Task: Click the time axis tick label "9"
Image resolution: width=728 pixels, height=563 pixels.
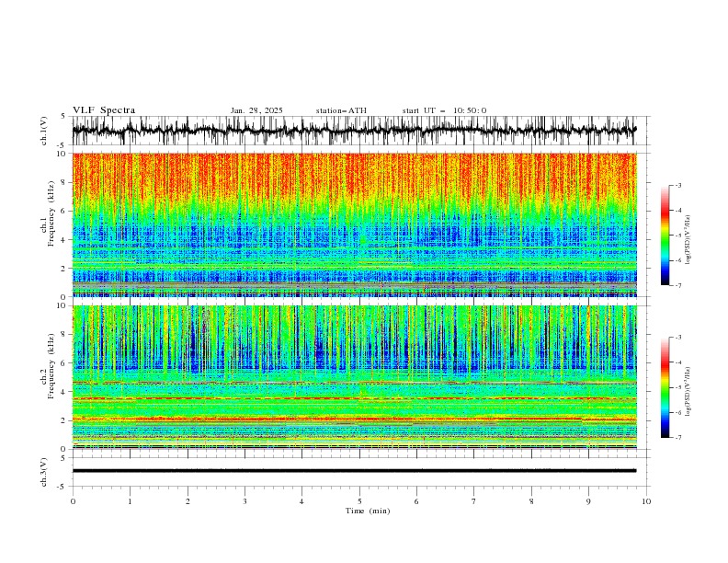Action: [588, 501]
